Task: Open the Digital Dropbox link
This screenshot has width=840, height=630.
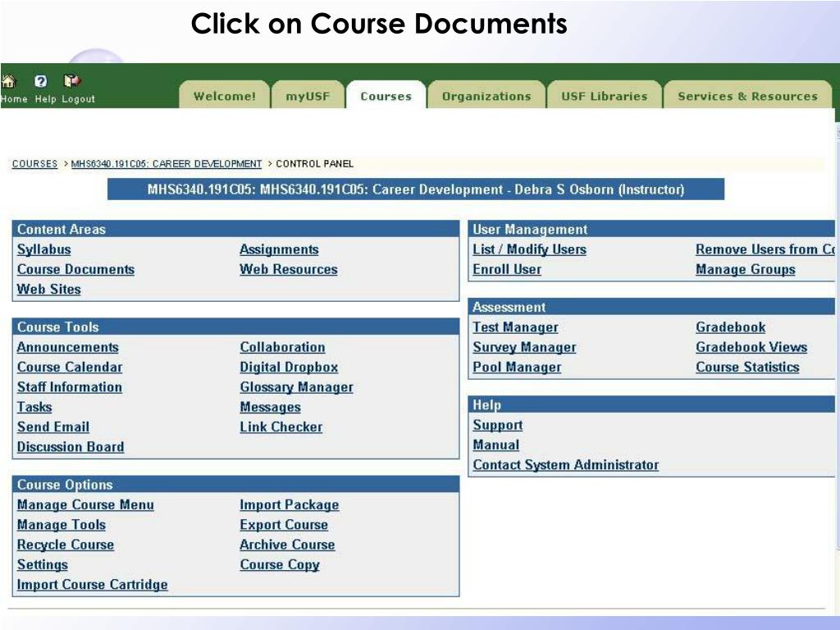Action: tap(289, 367)
